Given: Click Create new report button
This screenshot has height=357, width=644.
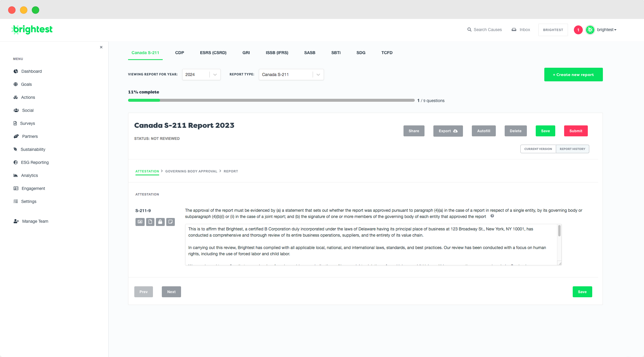Looking at the screenshot, I should (573, 75).
